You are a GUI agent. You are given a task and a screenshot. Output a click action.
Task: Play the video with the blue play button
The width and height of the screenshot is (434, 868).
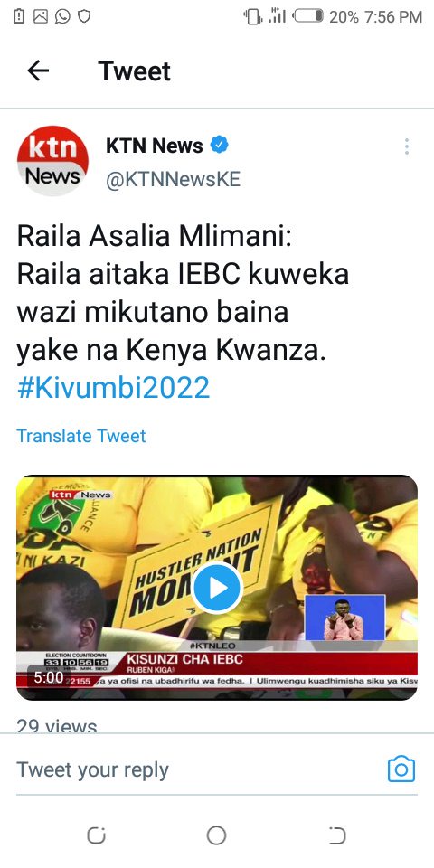[x=217, y=588]
